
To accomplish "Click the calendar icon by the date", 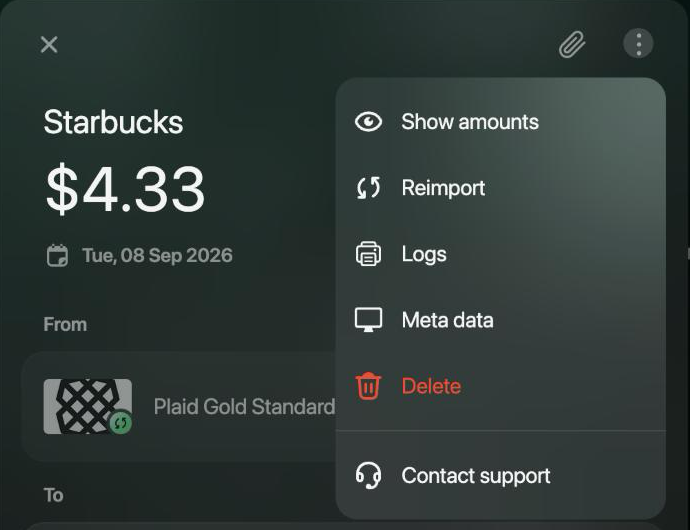I will [x=58, y=256].
